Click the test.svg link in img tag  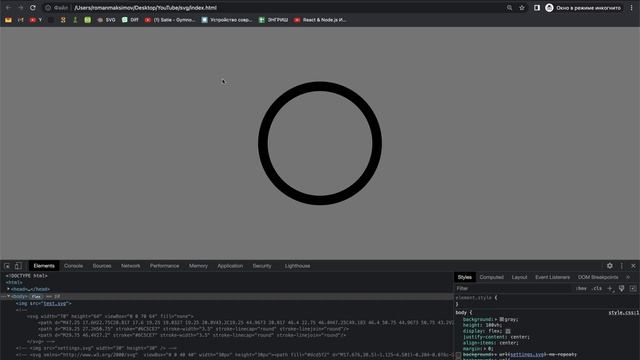click(55, 304)
